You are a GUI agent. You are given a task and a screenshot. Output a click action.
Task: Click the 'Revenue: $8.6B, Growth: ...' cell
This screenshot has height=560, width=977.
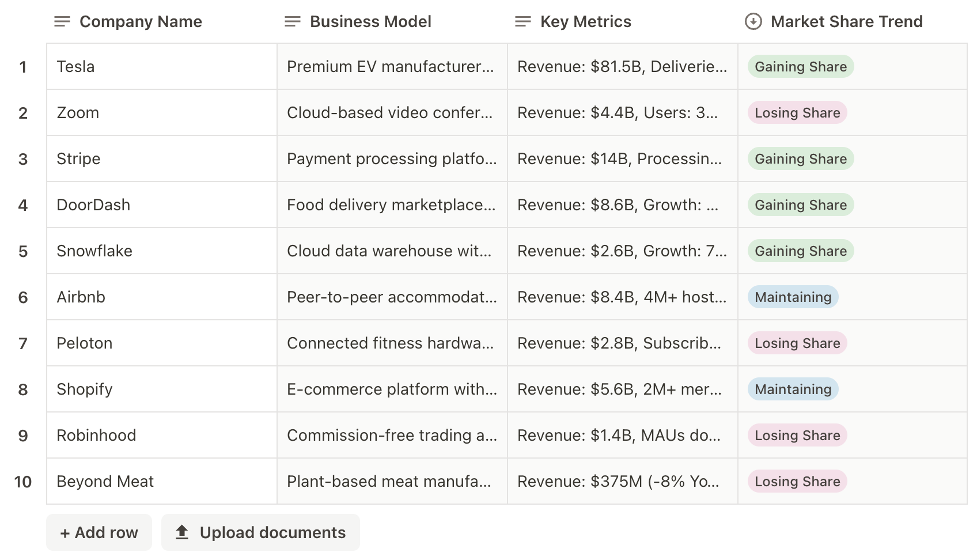click(623, 205)
